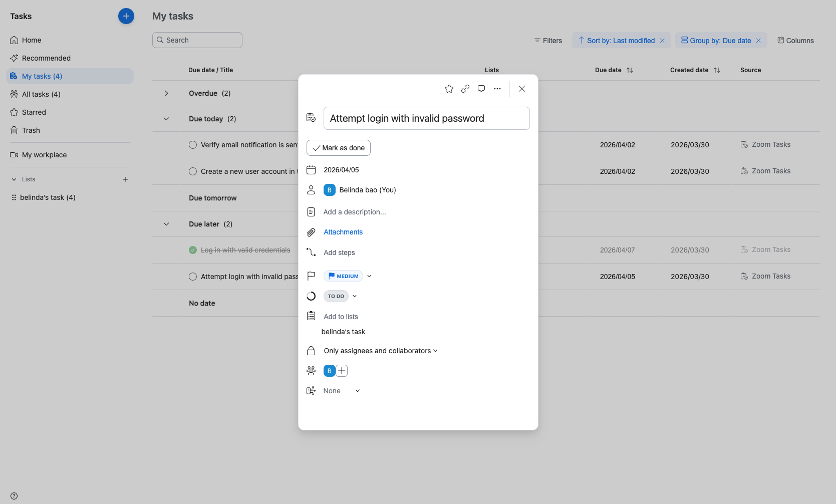Click the status progress circle icon
The width and height of the screenshot is (836, 504).
[311, 296]
